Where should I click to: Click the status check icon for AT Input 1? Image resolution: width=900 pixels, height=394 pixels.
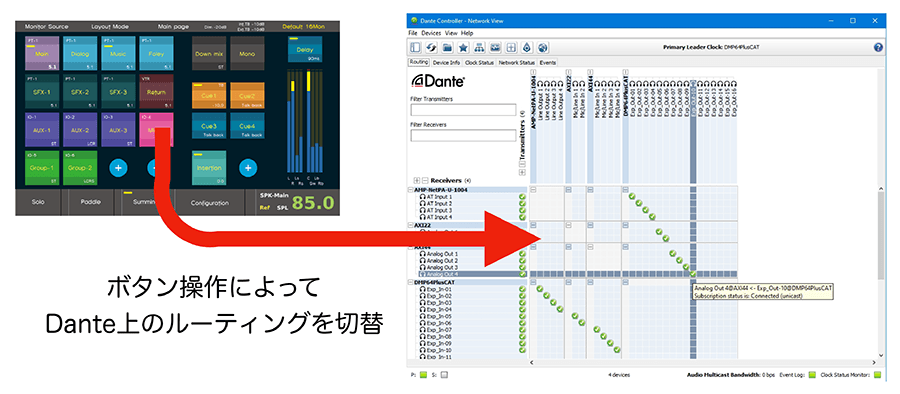point(522,197)
